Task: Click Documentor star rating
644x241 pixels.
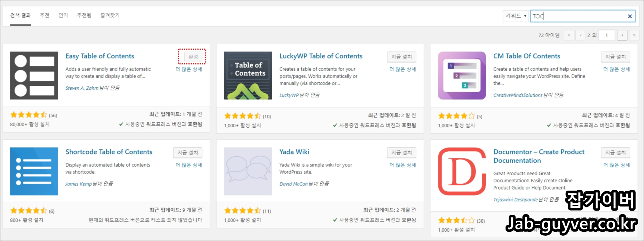Action: pos(457,220)
